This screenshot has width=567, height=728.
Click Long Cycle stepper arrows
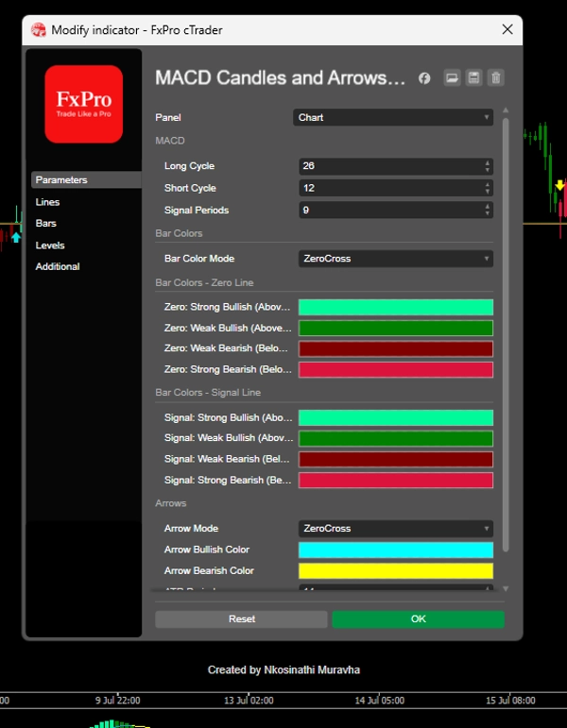(487, 166)
